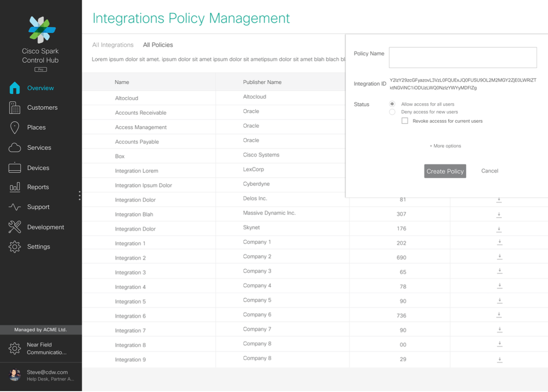This screenshot has width=548, height=392.
Task: Click the Support pulse line icon
Action: pyautogui.click(x=14, y=207)
